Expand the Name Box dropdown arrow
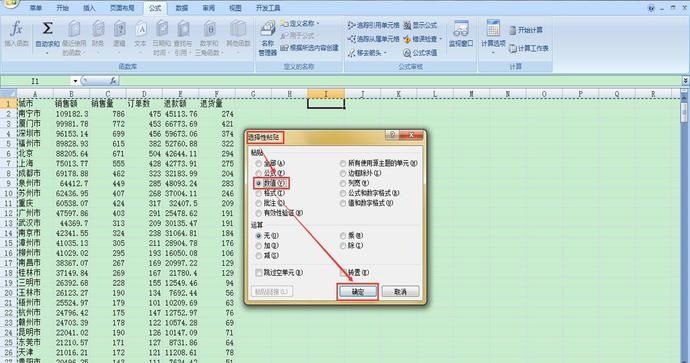 coord(75,81)
